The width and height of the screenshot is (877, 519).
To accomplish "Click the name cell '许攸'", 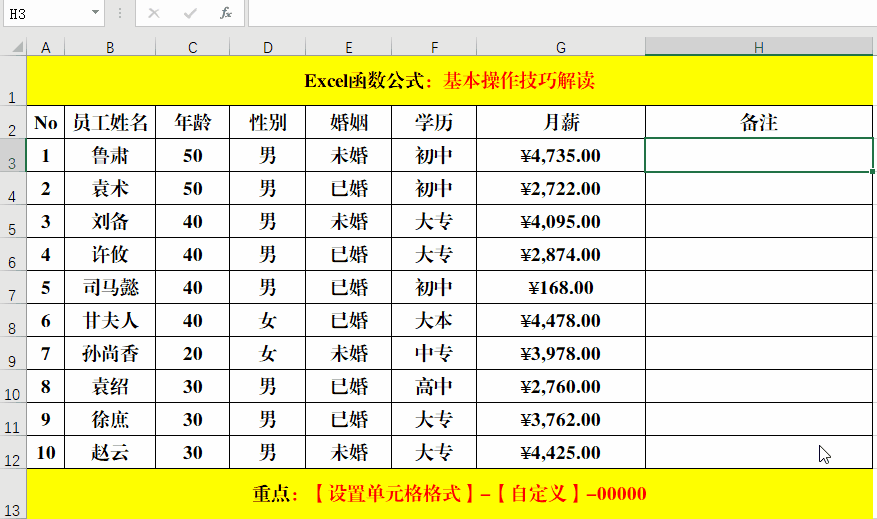I will tap(110, 254).
